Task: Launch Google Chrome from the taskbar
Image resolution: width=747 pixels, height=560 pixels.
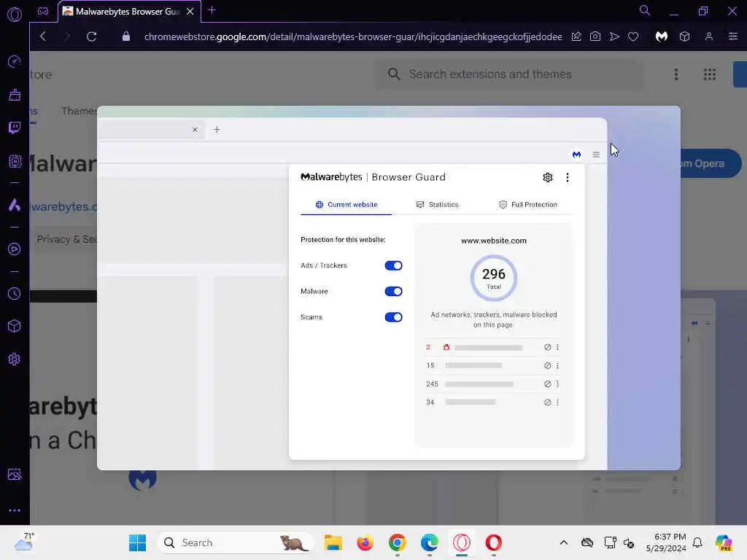Action: (398, 542)
